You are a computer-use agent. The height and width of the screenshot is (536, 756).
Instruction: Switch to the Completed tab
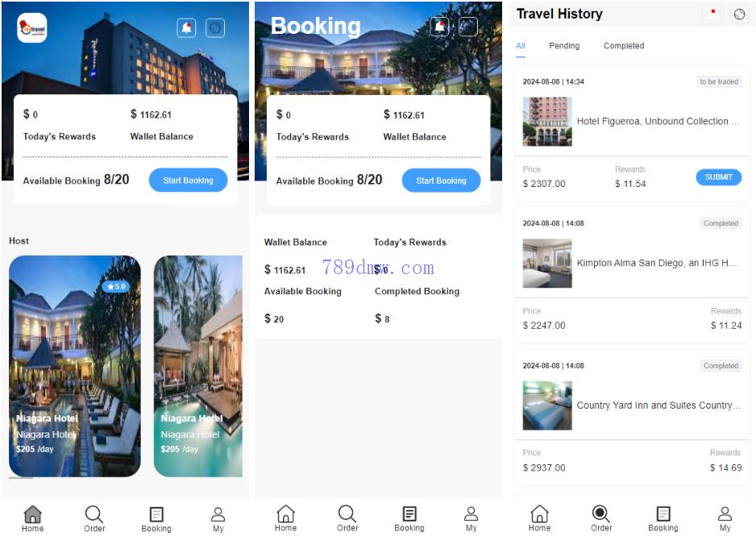point(623,46)
